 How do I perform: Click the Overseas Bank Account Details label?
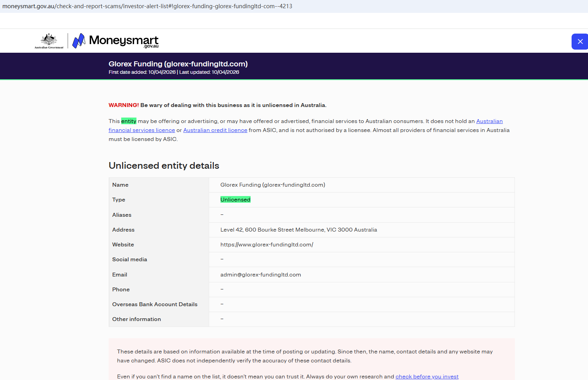(x=155, y=304)
